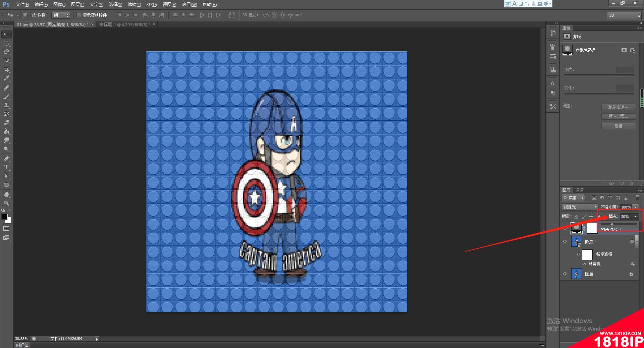Open the 滤镜(T) menu

tap(134, 4)
